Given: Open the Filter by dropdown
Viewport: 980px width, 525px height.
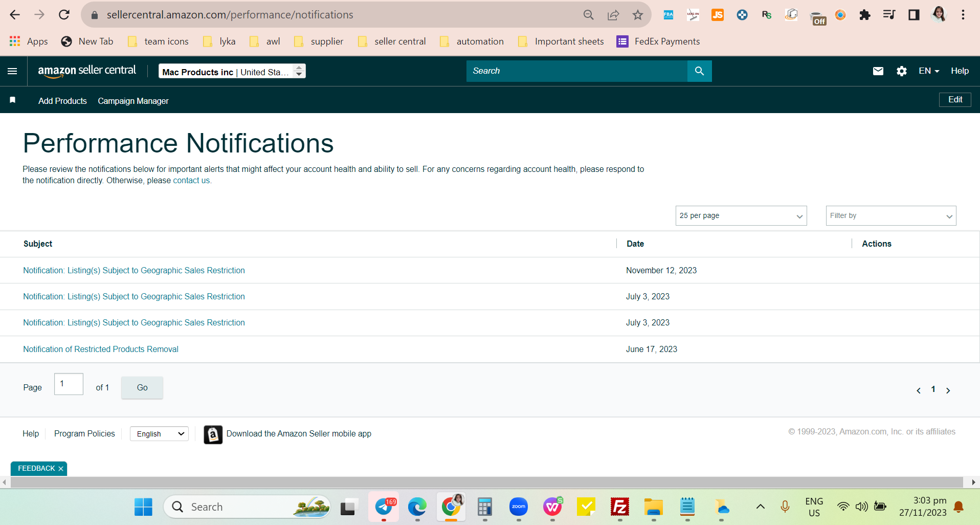Looking at the screenshot, I should [890, 215].
